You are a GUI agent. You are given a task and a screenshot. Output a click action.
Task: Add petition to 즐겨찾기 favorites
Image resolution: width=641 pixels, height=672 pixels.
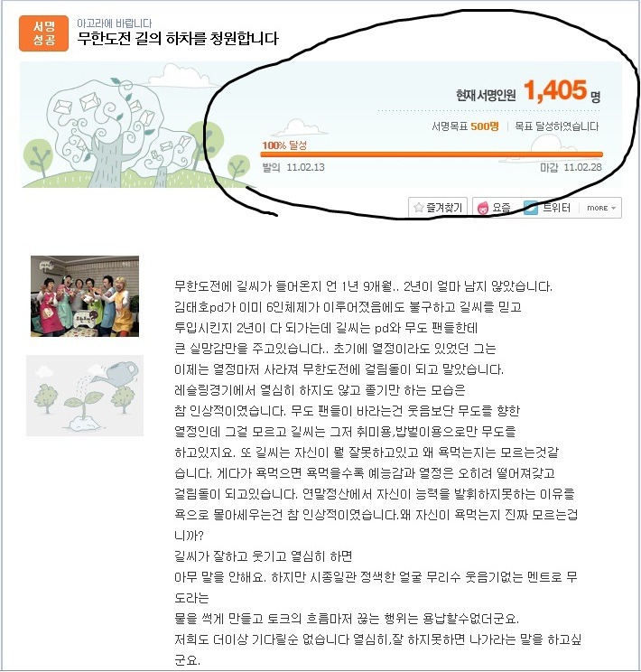pyautogui.click(x=439, y=208)
